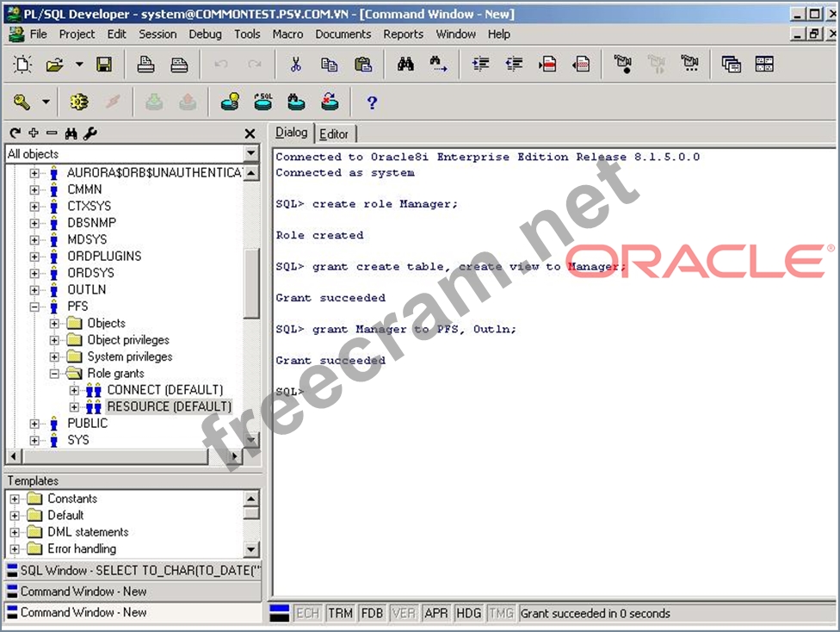Click the binoculars icon in the object browser toolbar
Viewport: 840px width, 632px height.
[71, 133]
